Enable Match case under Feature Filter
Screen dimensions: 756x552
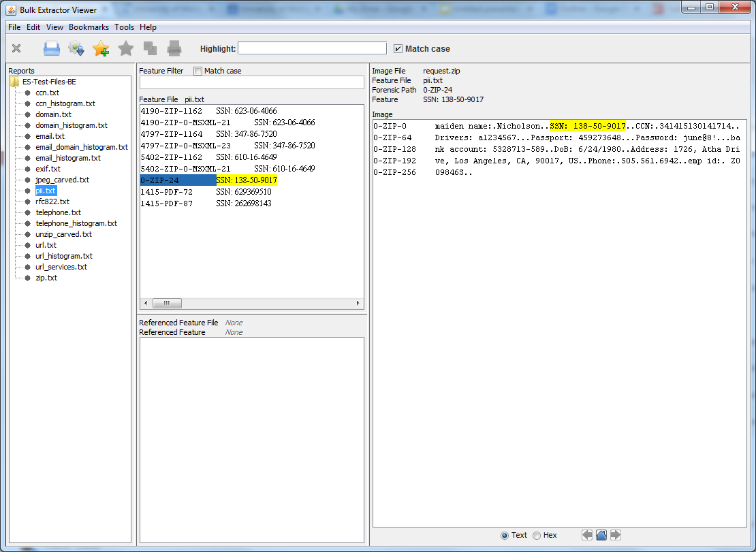point(198,71)
